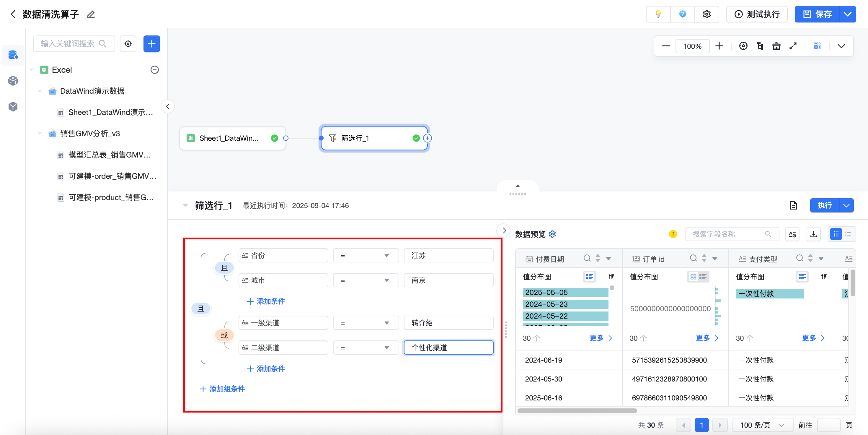Viewport: 868px width, 435px height.
Task: Switch data preview to list view
Action: (848, 234)
